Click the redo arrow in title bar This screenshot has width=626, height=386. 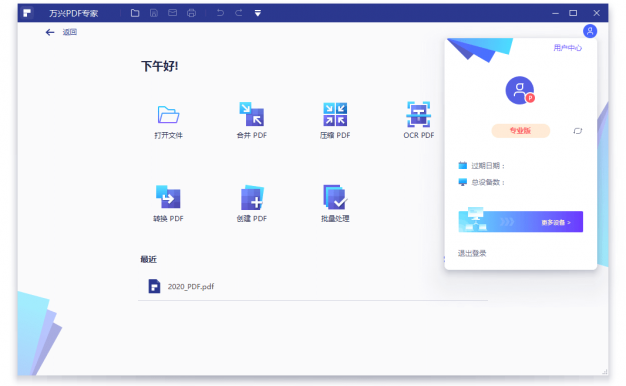click(x=239, y=13)
